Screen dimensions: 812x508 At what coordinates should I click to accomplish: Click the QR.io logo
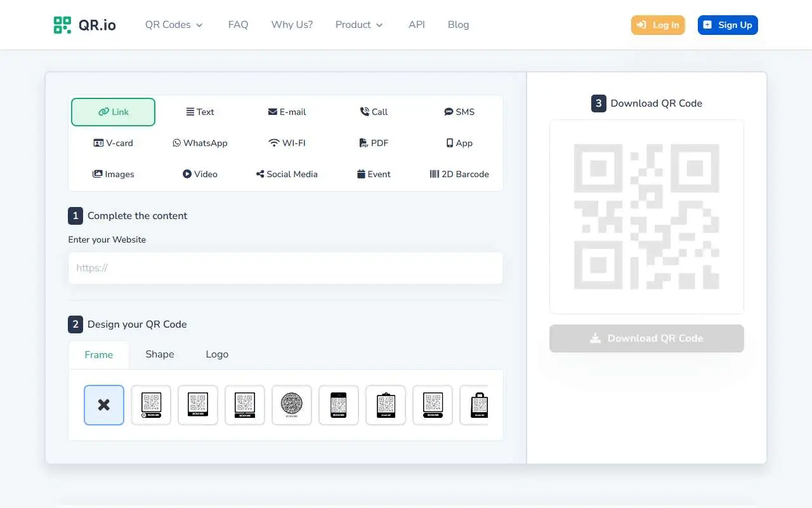(x=85, y=25)
